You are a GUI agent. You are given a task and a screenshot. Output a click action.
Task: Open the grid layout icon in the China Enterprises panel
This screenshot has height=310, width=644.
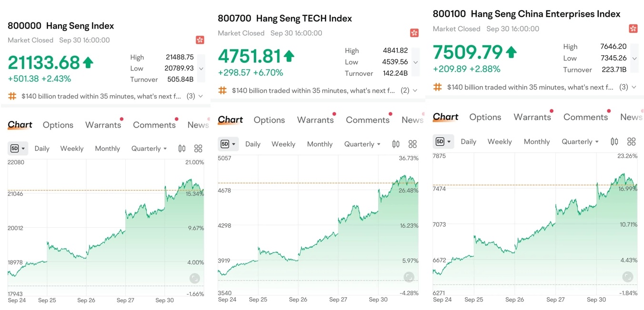[x=631, y=141]
